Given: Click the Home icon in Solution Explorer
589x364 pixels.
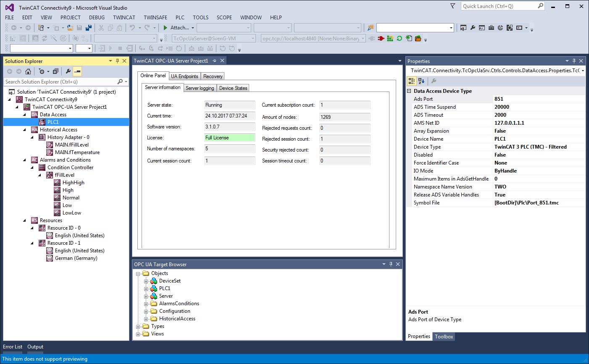Looking at the screenshot, I should point(28,71).
